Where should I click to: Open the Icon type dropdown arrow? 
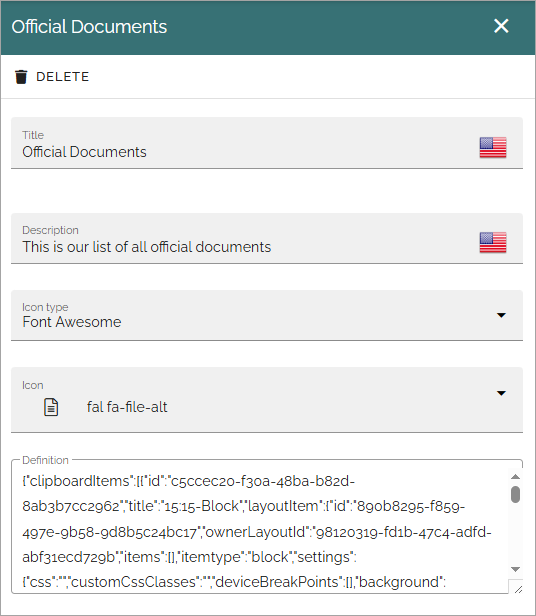click(x=501, y=315)
